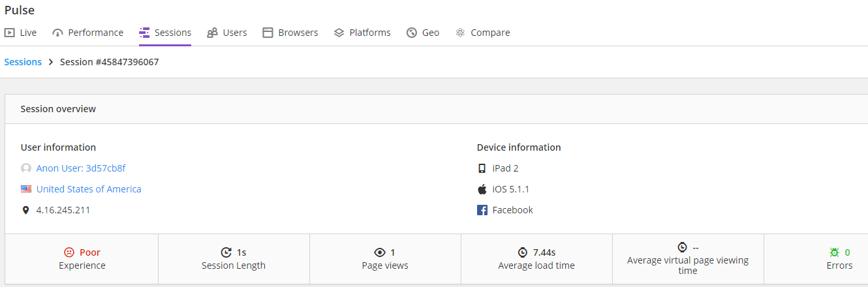Click the Device information heading
The width and height of the screenshot is (868, 287).
point(519,147)
